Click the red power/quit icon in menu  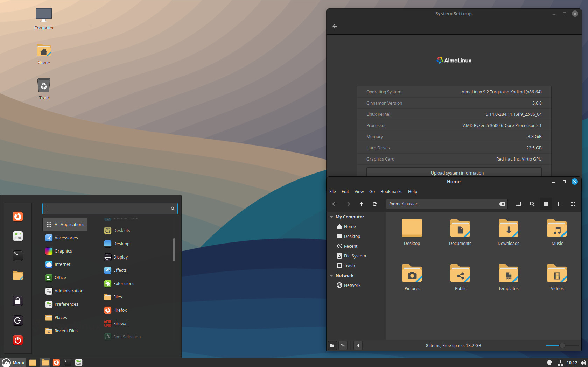tap(18, 340)
